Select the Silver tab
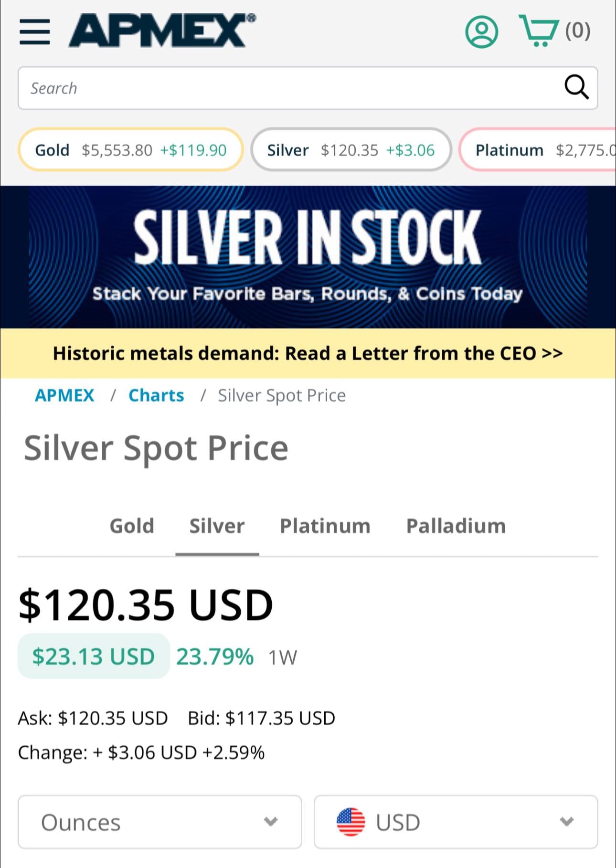Screen dimensions: 616x868 click(x=217, y=526)
